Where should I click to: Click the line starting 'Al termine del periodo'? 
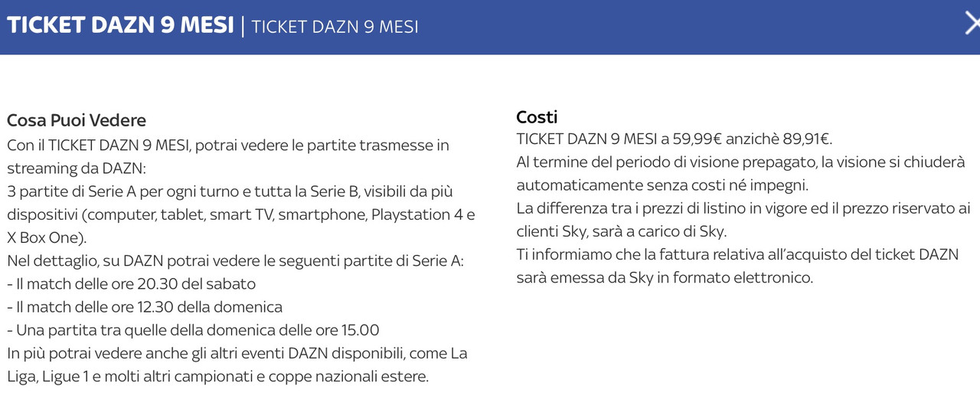pos(740,162)
